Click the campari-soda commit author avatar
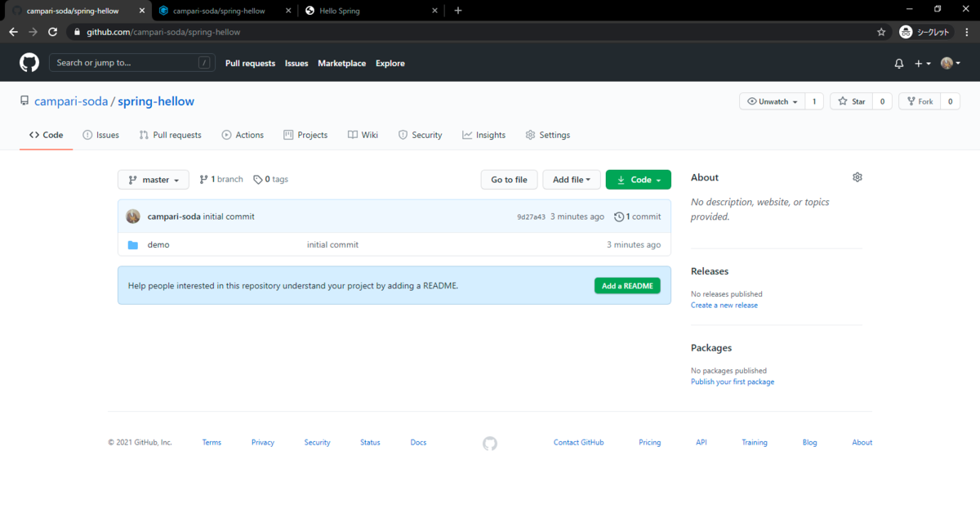Image resolution: width=980 pixels, height=527 pixels. 133,217
